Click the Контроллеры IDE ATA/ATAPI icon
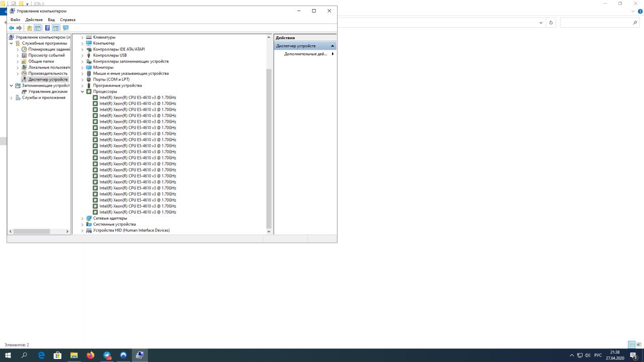 89,49
